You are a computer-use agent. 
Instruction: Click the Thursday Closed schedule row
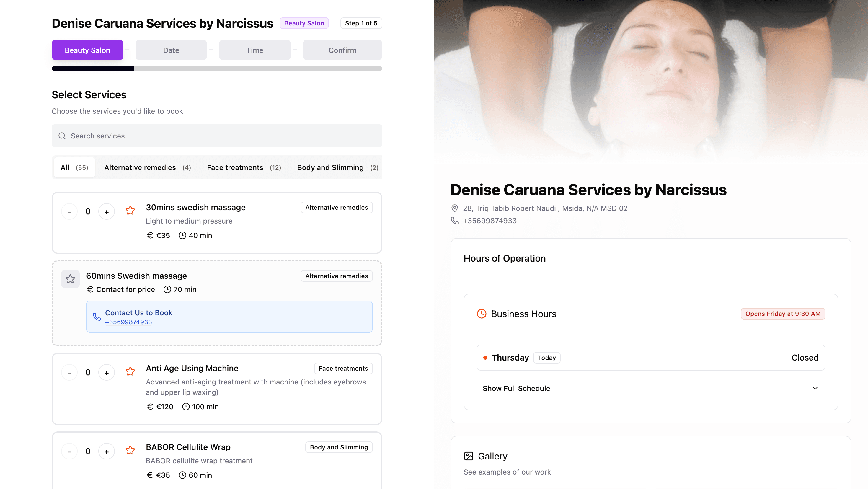[x=651, y=358]
